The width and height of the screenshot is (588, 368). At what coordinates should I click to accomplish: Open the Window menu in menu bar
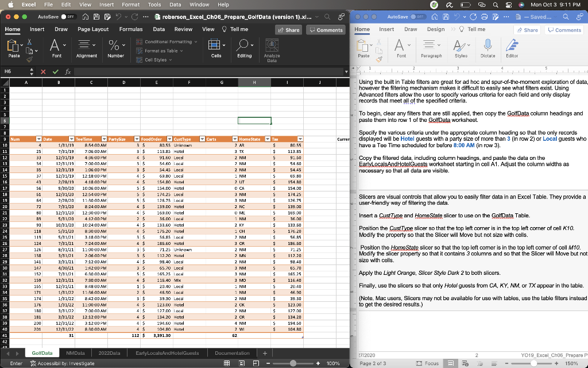point(199,5)
